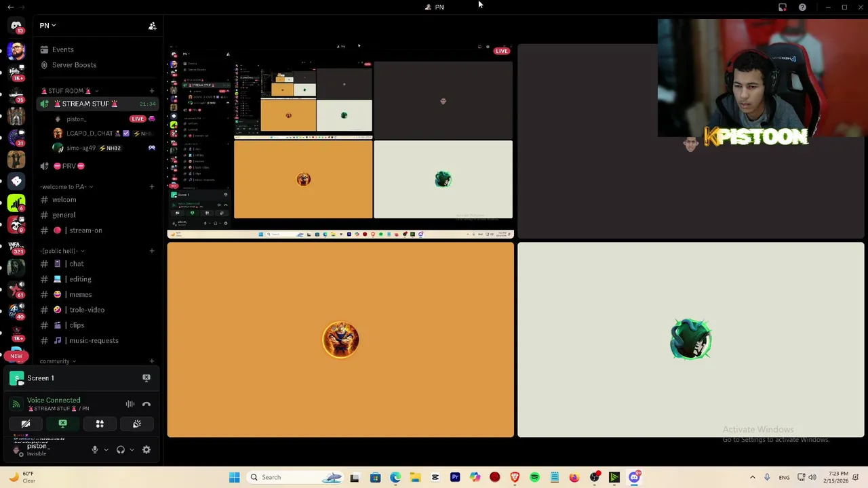This screenshot has height=488, width=868.
Task: Create channel in welcome to PA category
Action: point(152,187)
